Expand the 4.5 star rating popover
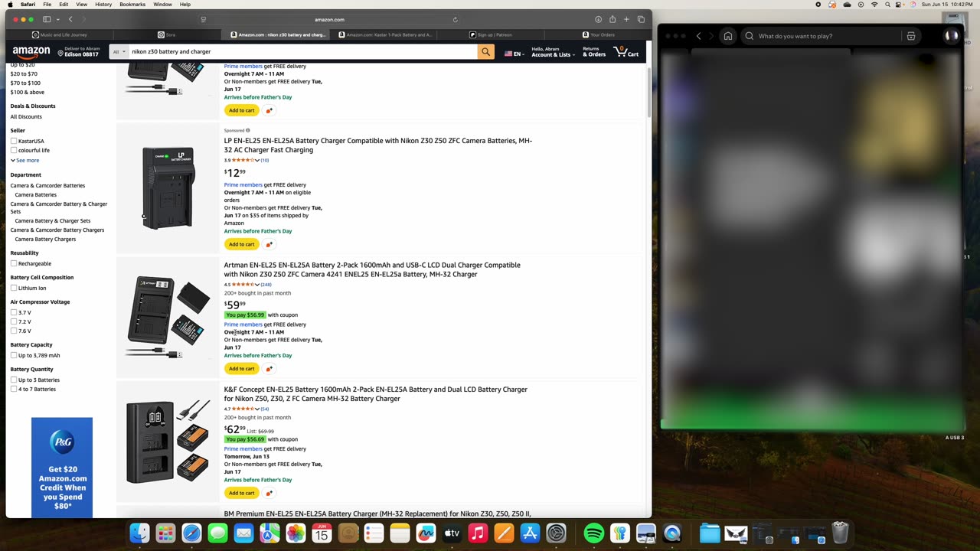 256,285
